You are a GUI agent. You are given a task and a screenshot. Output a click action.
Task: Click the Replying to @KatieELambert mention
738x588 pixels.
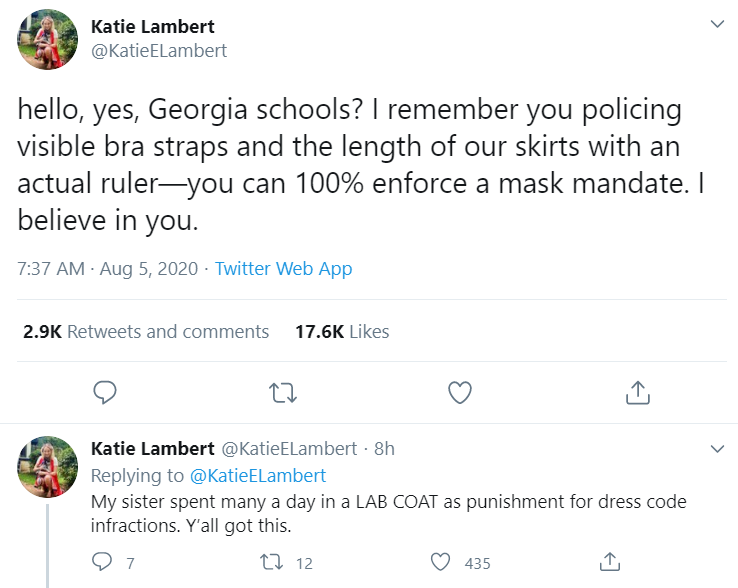point(258,476)
